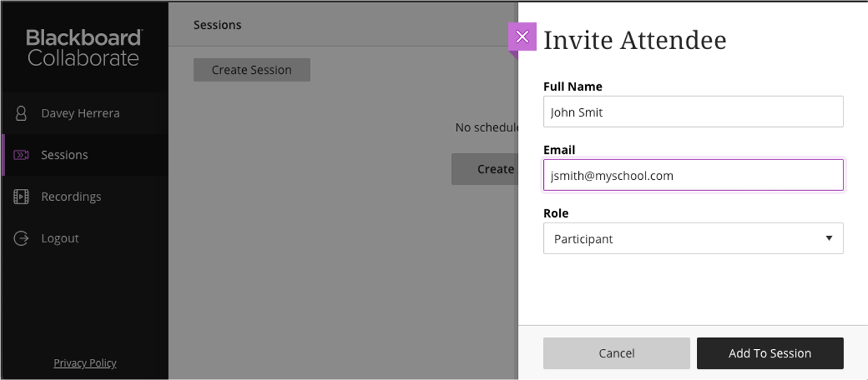Screen dimensions: 868x380
Task: Close the Invite Attendee panel with X
Action: [522, 37]
